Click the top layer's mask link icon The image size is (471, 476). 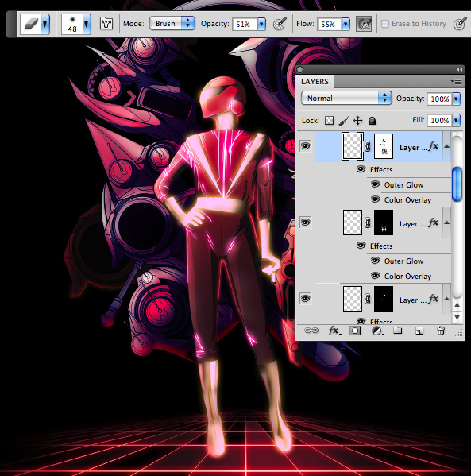tap(368, 147)
